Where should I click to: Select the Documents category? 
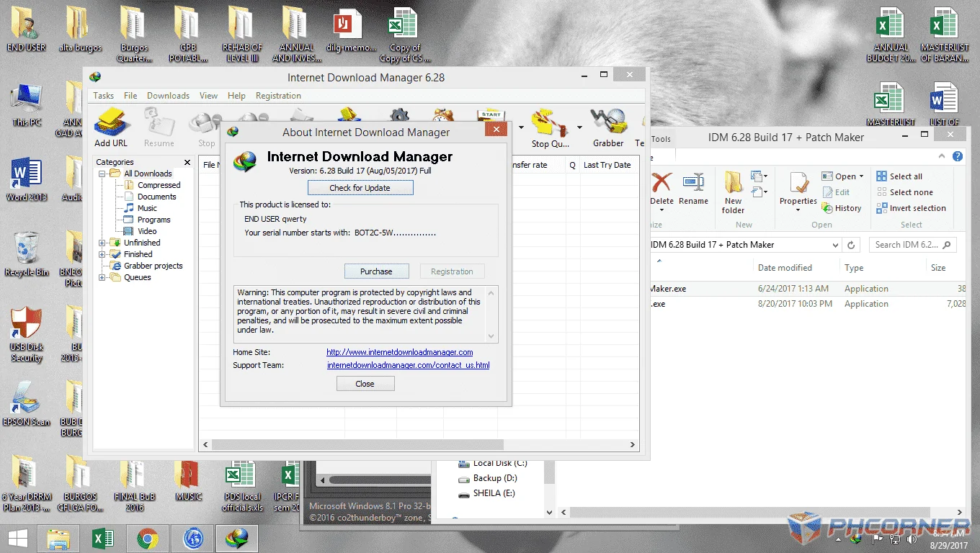tap(156, 197)
